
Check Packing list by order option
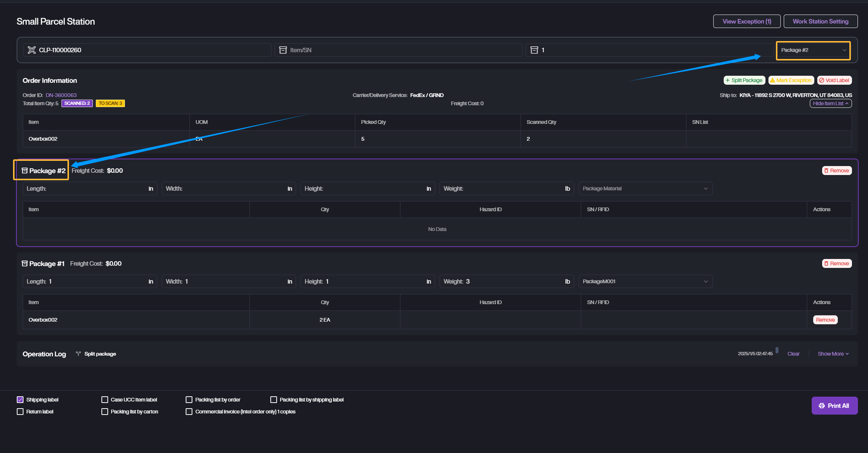point(189,400)
